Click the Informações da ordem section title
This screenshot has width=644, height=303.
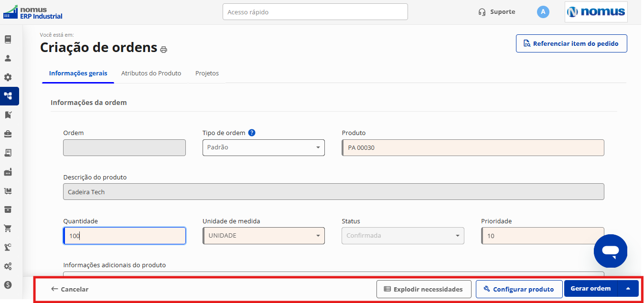88,103
